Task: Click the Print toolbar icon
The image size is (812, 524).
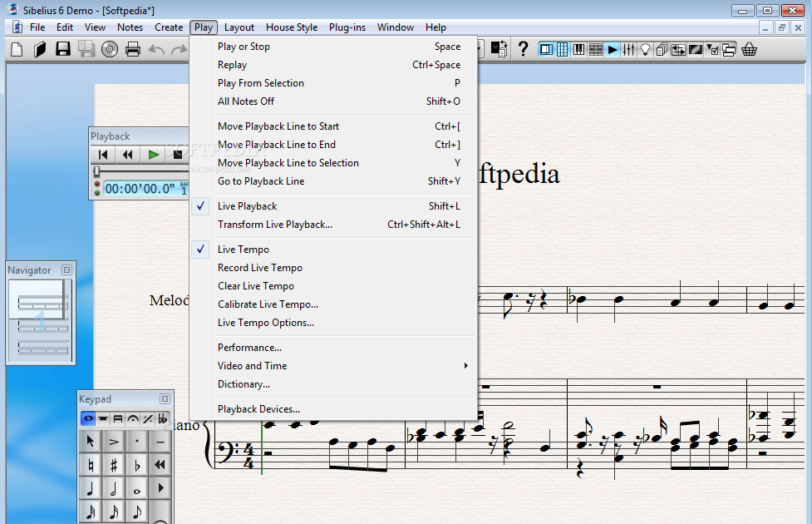Action: click(x=133, y=50)
